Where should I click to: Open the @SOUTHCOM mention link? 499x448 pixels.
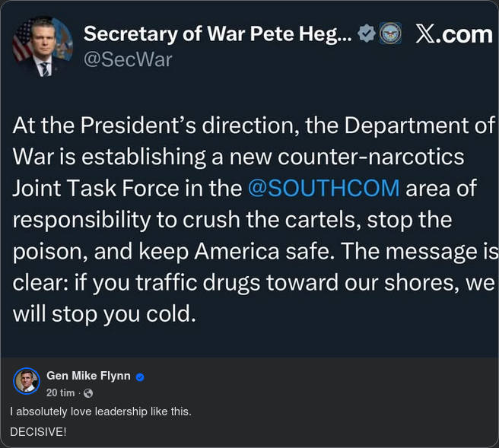click(x=323, y=189)
